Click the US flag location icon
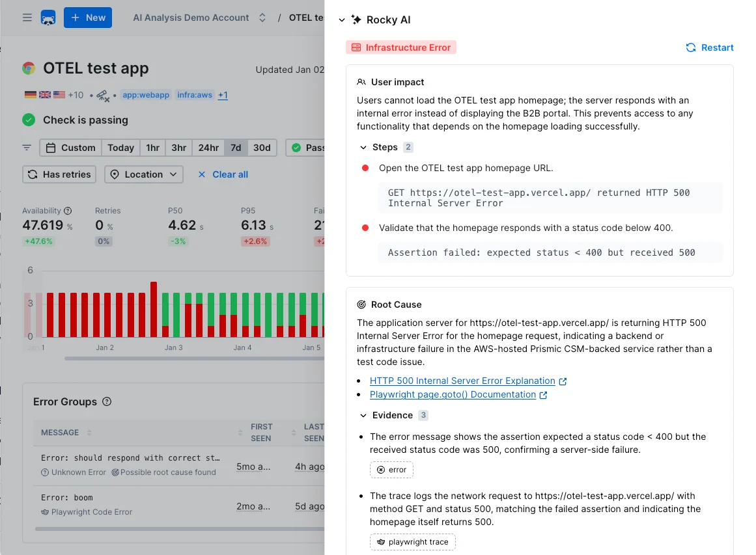The image size is (756, 555). pos(59,95)
